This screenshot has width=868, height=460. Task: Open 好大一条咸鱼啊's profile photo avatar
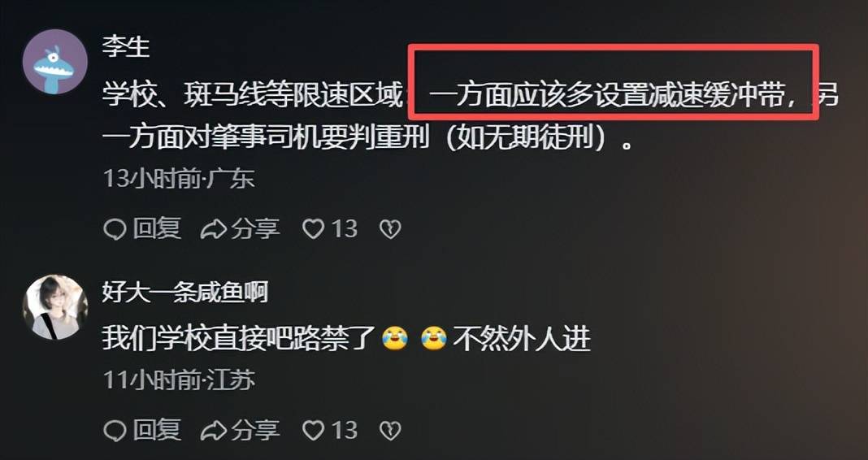[x=54, y=306]
